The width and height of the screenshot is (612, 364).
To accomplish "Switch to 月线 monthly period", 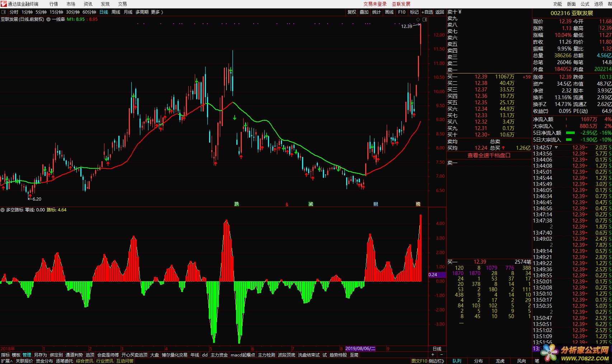I will point(128,12).
